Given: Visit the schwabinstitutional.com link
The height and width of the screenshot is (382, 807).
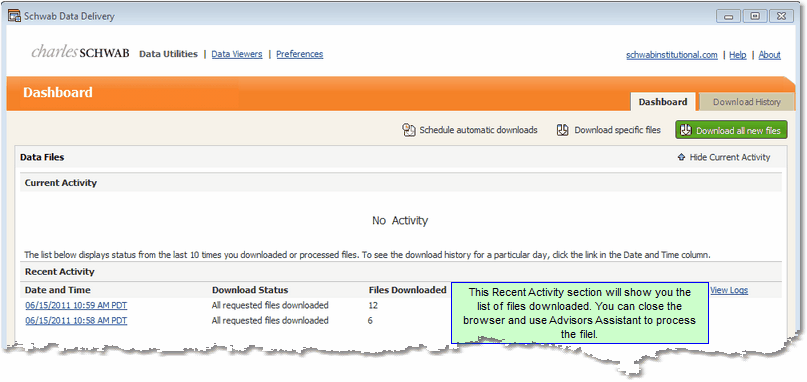Looking at the screenshot, I should coord(672,55).
